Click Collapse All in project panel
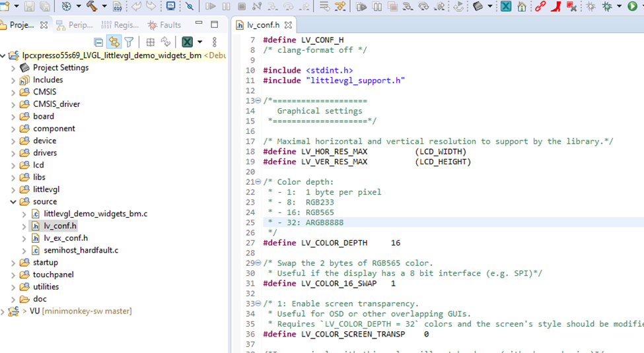644x353 pixels. (99, 42)
